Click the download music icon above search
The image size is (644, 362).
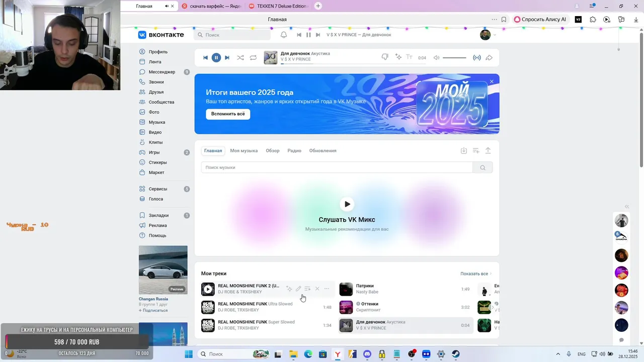(464, 151)
